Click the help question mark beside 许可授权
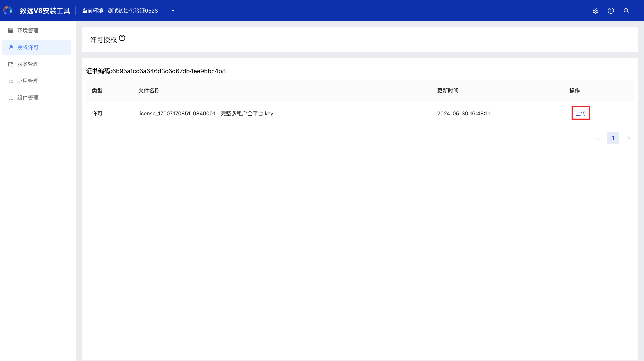644x361 pixels. click(x=122, y=38)
